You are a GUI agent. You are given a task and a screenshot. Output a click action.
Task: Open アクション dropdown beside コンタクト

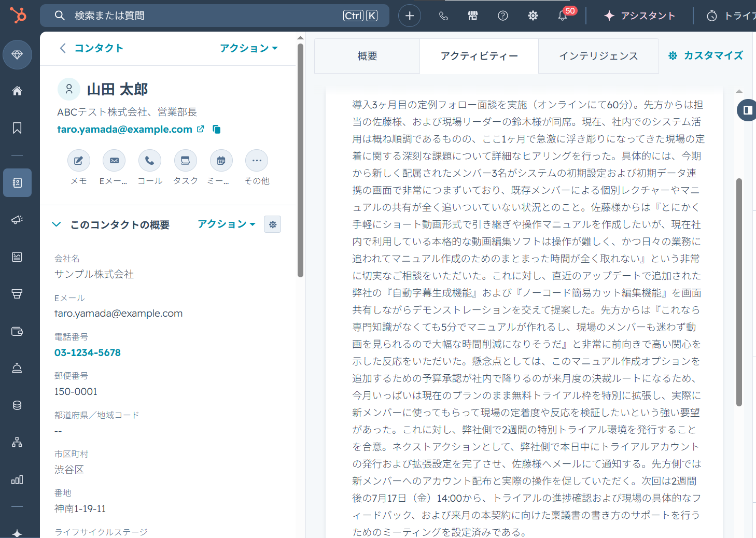tap(249, 48)
